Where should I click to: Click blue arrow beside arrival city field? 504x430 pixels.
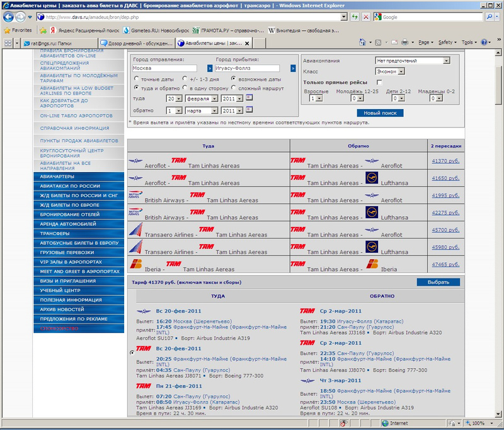coord(293,68)
